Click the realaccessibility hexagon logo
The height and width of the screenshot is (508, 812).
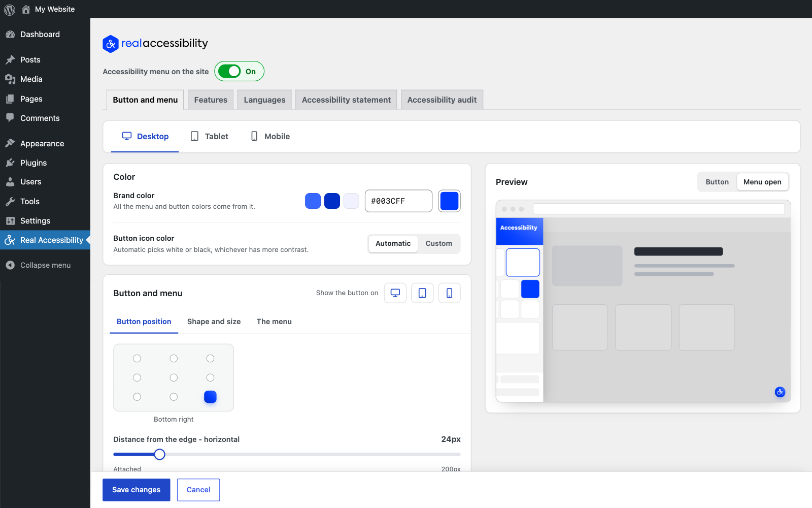click(x=111, y=44)
